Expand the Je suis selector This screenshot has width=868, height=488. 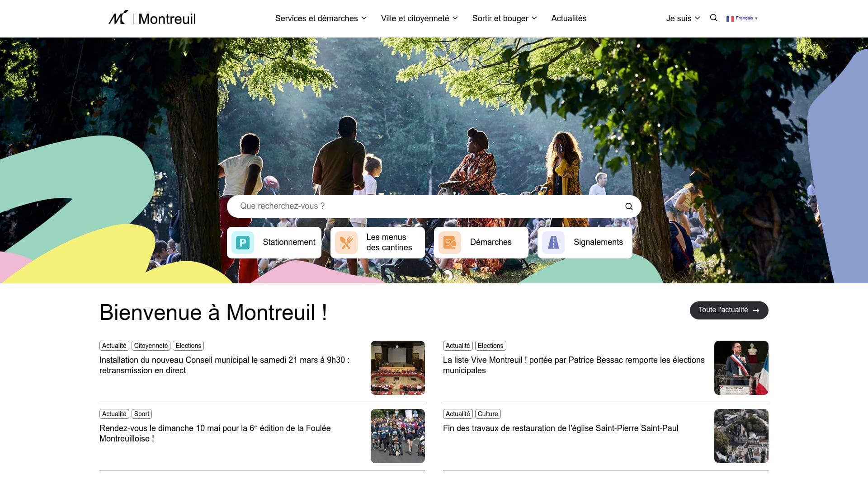click(x=682, y=18)
